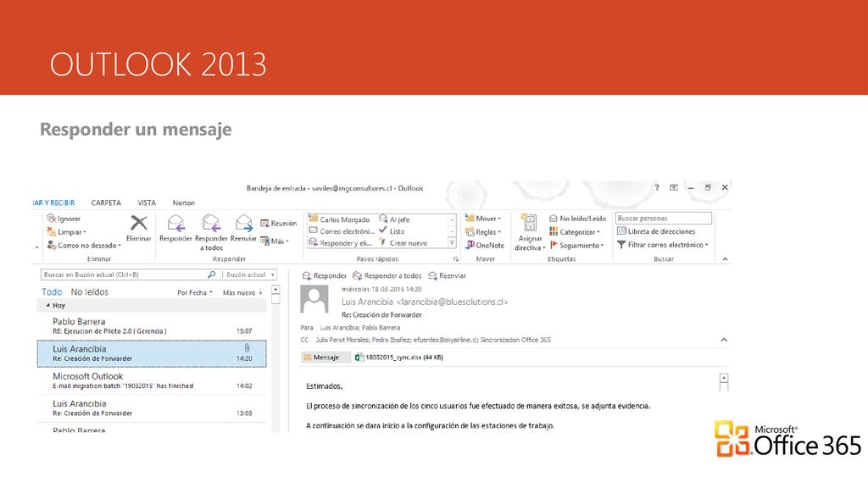868x488 pixels.
Task: Open Pablo Barrera message from 15:07
Action: point(152,326)
